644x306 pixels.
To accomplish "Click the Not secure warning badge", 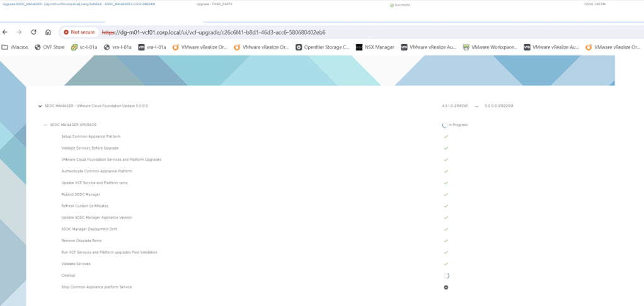I will pyautogui.click(x=79, y=32).
